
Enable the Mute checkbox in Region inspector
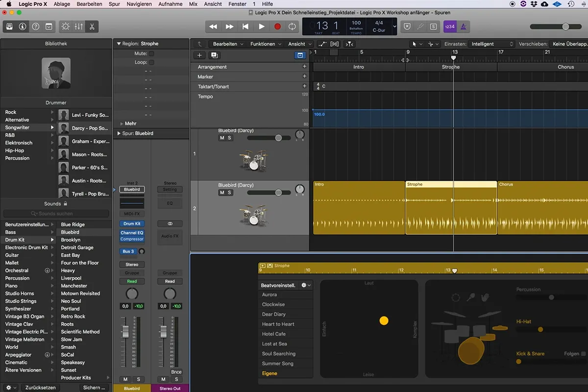(151, 53)
